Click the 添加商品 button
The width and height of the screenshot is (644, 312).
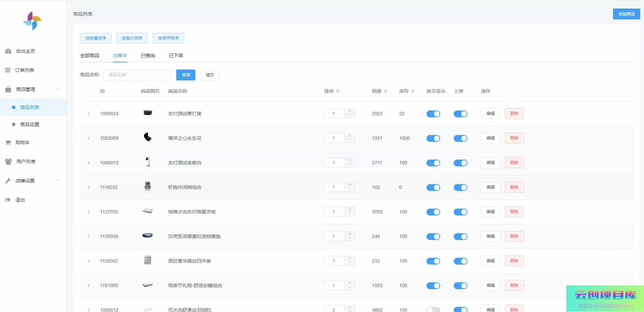pyautogui.click(x=626, y=14)
